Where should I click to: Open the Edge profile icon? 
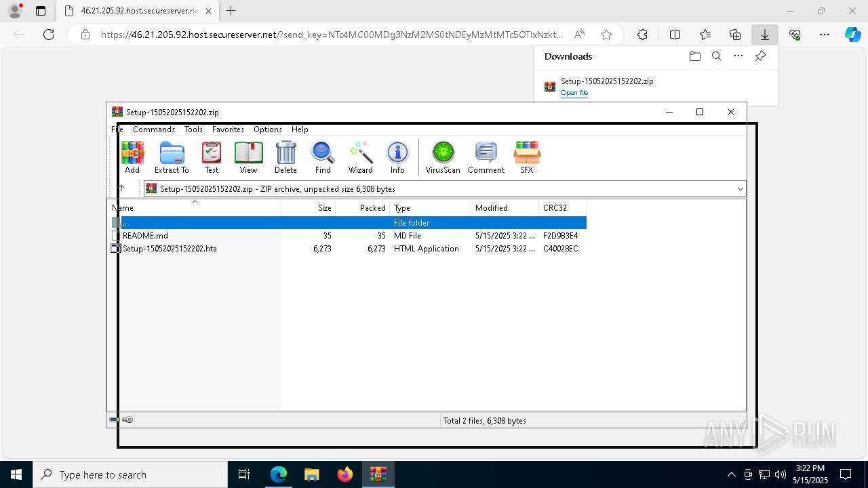[x=15, y=11]
